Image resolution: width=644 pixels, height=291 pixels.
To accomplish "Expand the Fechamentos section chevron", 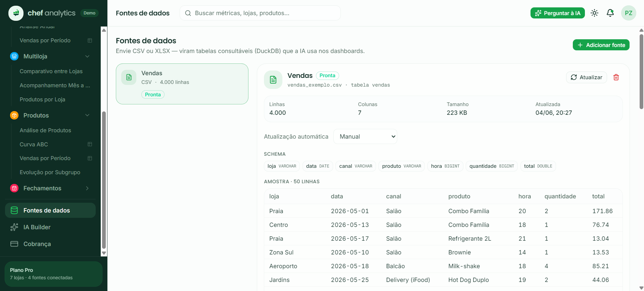I will click(x=87, y=188).
